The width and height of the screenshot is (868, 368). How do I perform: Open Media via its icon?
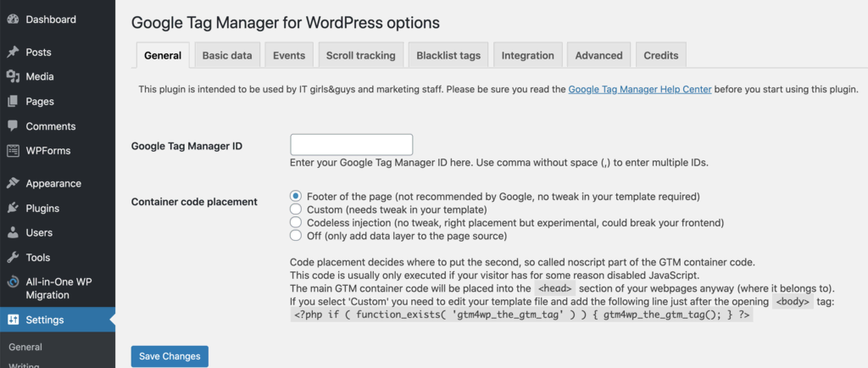[13, 76]
